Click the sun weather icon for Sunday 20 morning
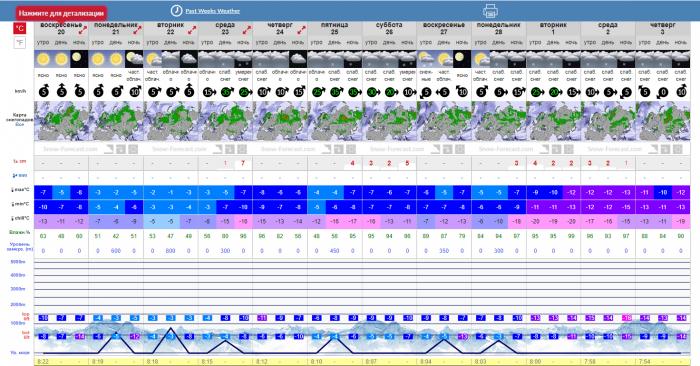 click(43, 59)
